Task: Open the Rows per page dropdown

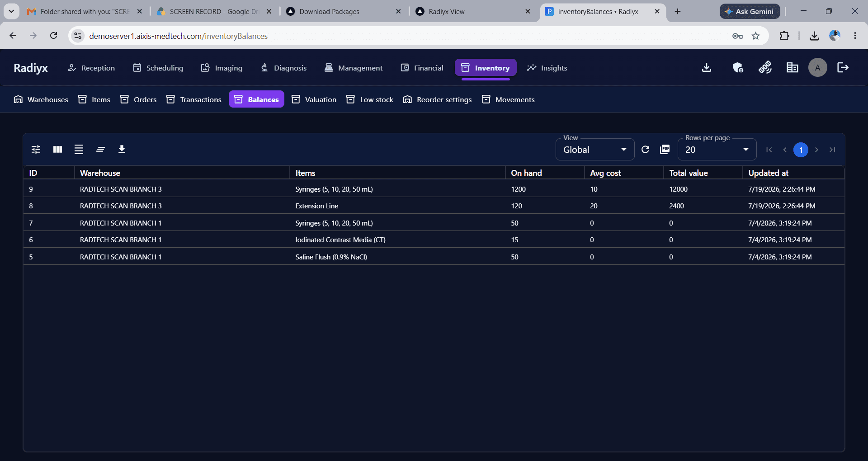Action: 717,150
